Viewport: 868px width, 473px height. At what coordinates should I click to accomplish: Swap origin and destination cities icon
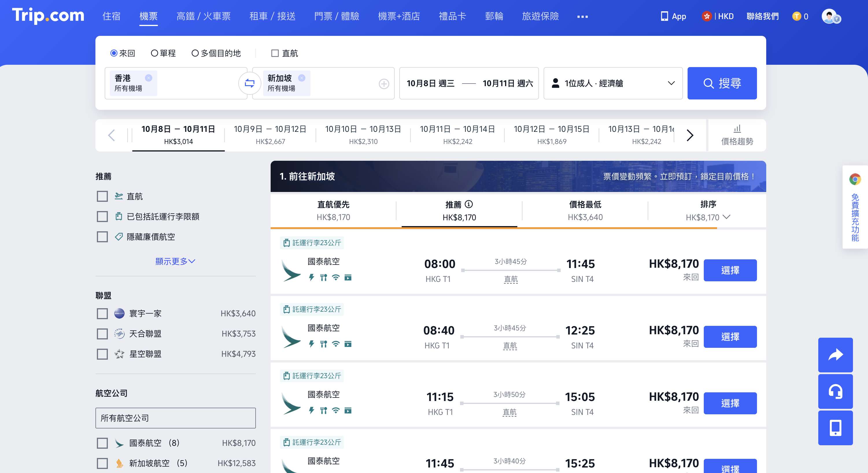pos(249,83)
